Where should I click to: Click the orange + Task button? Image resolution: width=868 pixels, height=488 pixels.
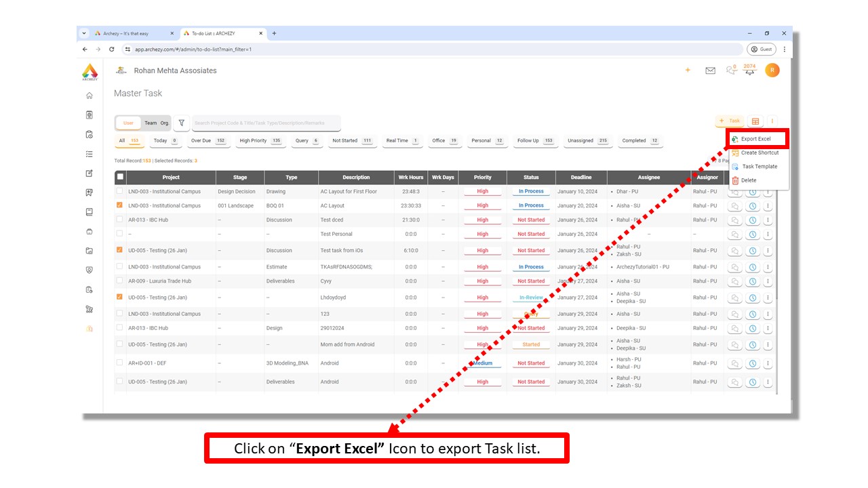[730, 121]
